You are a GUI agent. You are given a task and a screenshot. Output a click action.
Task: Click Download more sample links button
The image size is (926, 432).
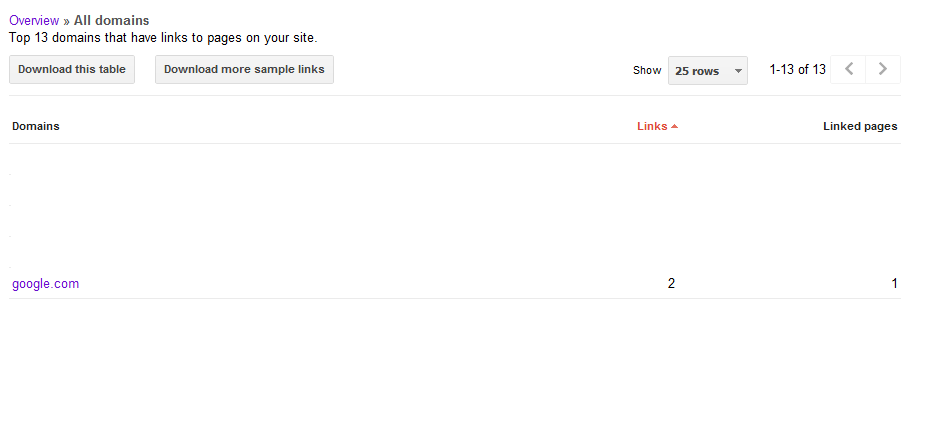tap(244, 69)
